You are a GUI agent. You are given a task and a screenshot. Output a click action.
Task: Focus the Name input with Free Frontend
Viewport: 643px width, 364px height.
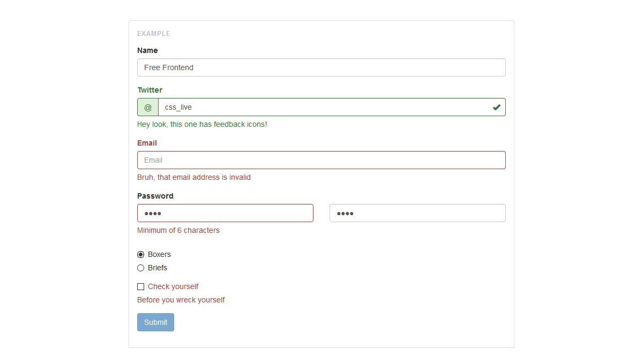[x=322, y=67]
